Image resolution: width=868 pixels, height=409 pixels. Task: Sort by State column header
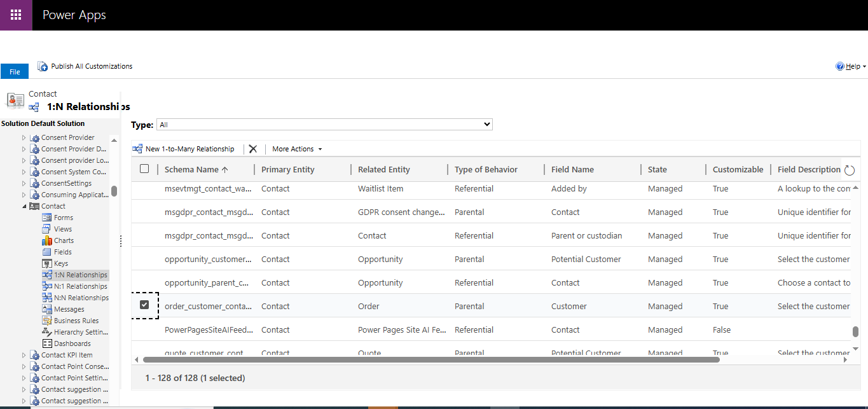[658, 170]
